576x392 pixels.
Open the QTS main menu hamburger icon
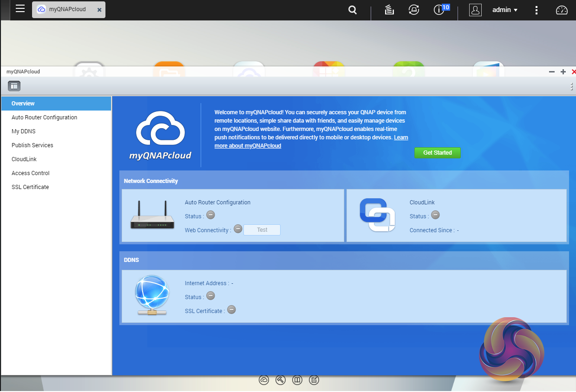(x=20, y=8)
